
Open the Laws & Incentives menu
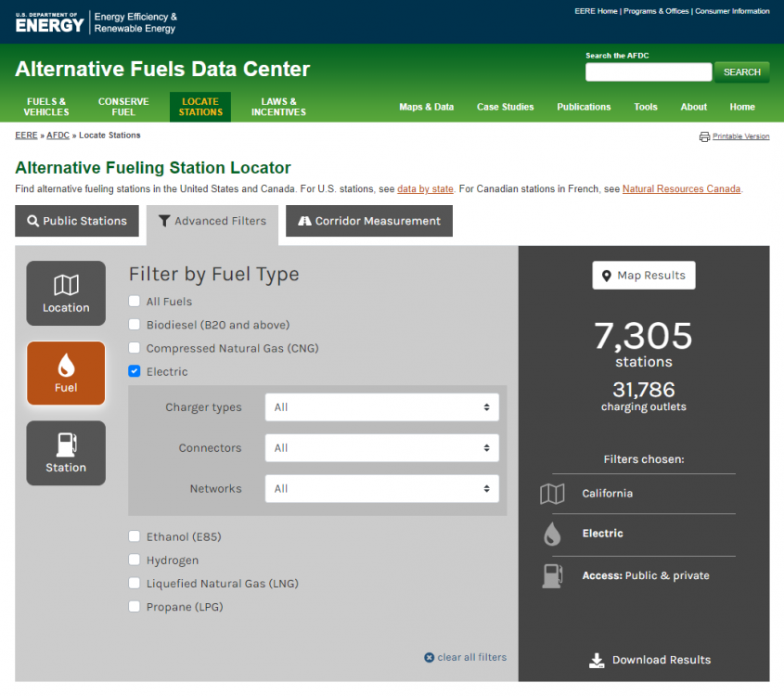278,107
